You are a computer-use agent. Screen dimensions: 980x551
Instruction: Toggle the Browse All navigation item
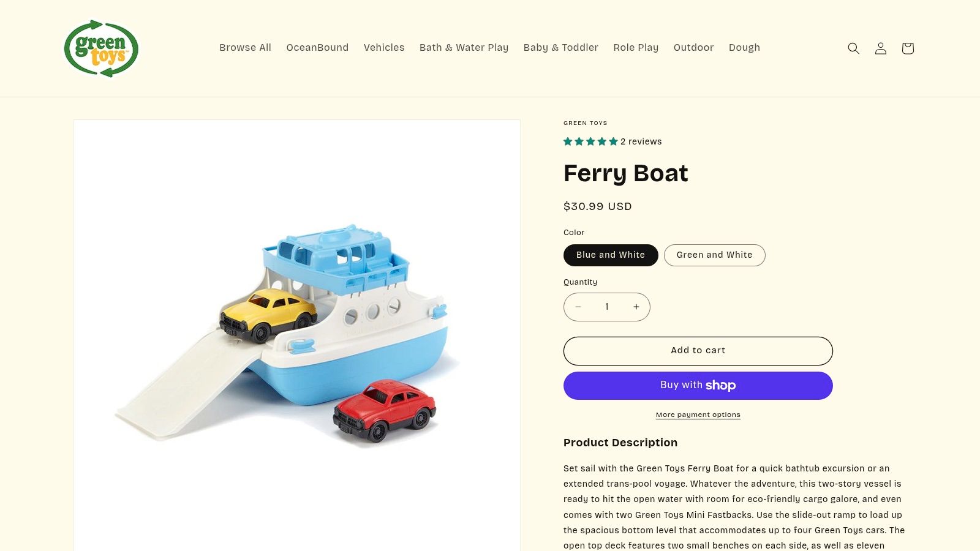(x=245, y=47)
